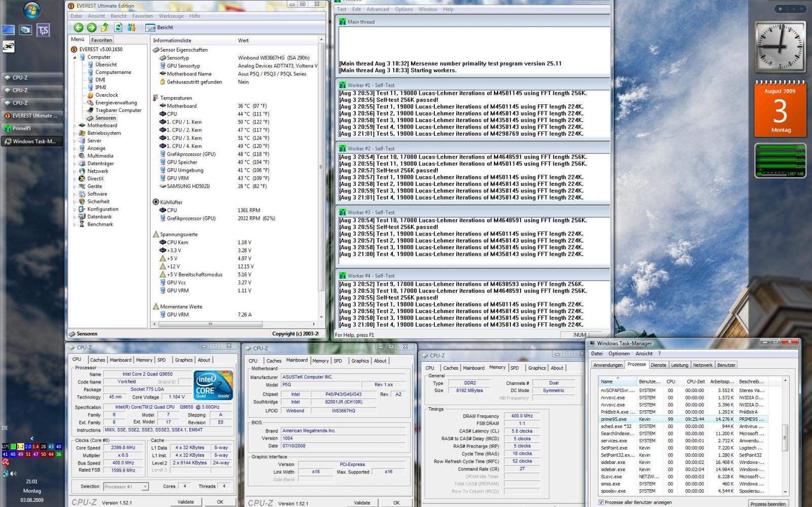The height and width of the screenshot is (507, 812).
Task: Expand the Motherboard node in EVEREST tree
Action: click(75, 126)
